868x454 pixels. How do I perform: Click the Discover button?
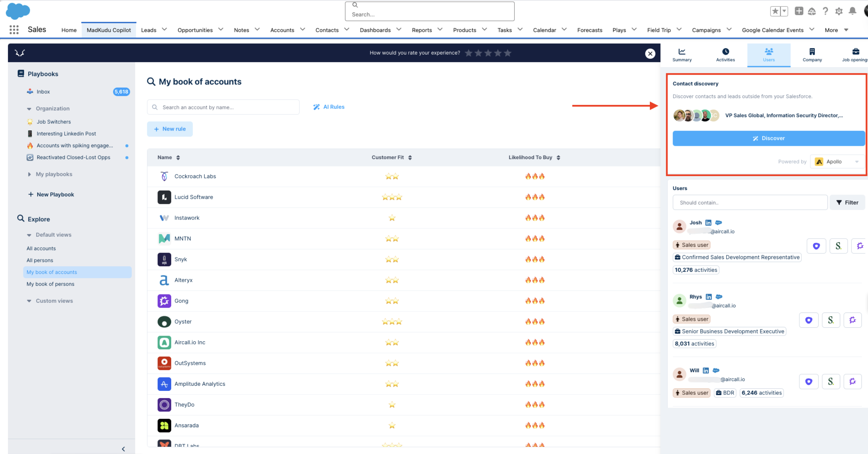pos(768,138)
